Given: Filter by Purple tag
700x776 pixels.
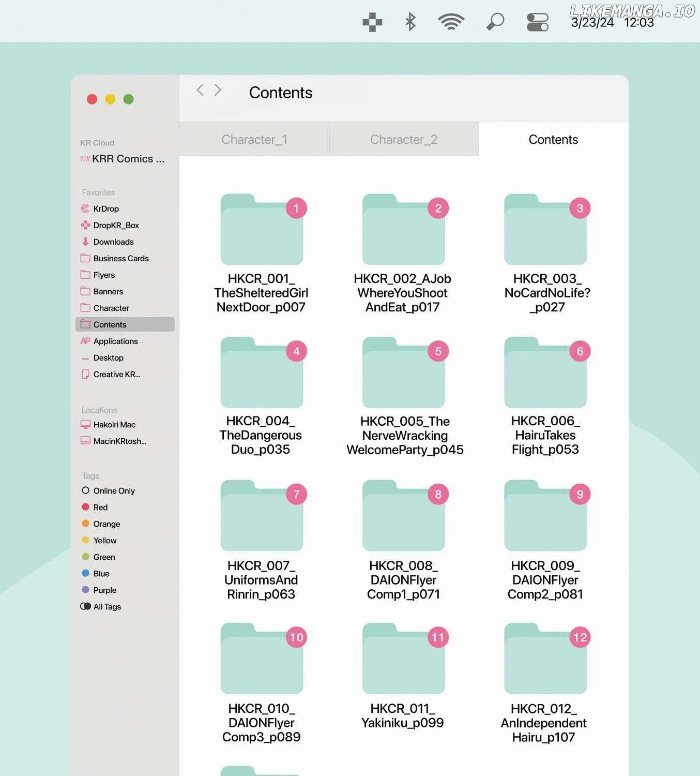Looking at the screenshot, I should point(125,590).
